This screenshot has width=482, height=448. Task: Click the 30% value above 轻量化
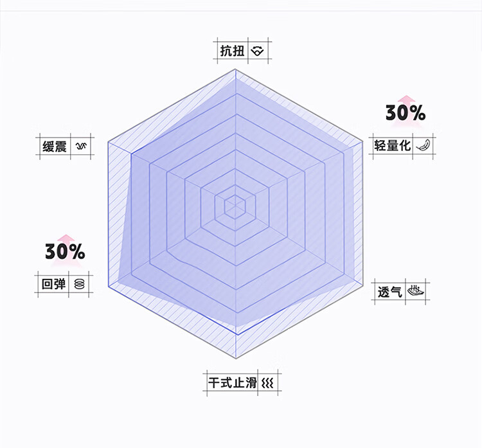[406, 114]
